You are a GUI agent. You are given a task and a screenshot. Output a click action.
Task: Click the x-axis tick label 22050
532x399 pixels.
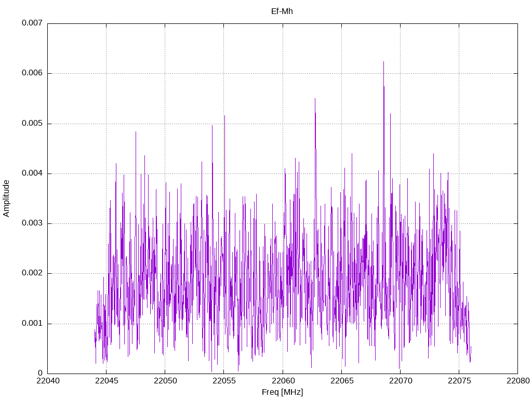165,381
